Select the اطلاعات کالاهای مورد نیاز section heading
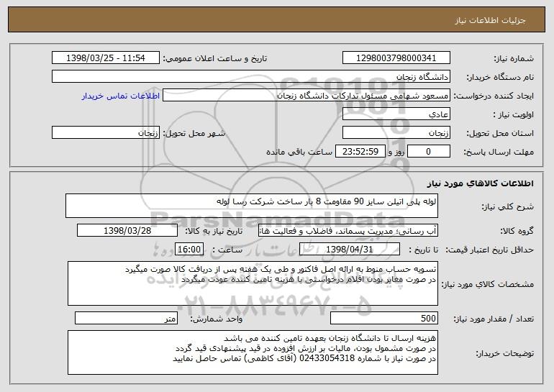The height and width of the screenshot is (392, 554). tap(480, 183)
